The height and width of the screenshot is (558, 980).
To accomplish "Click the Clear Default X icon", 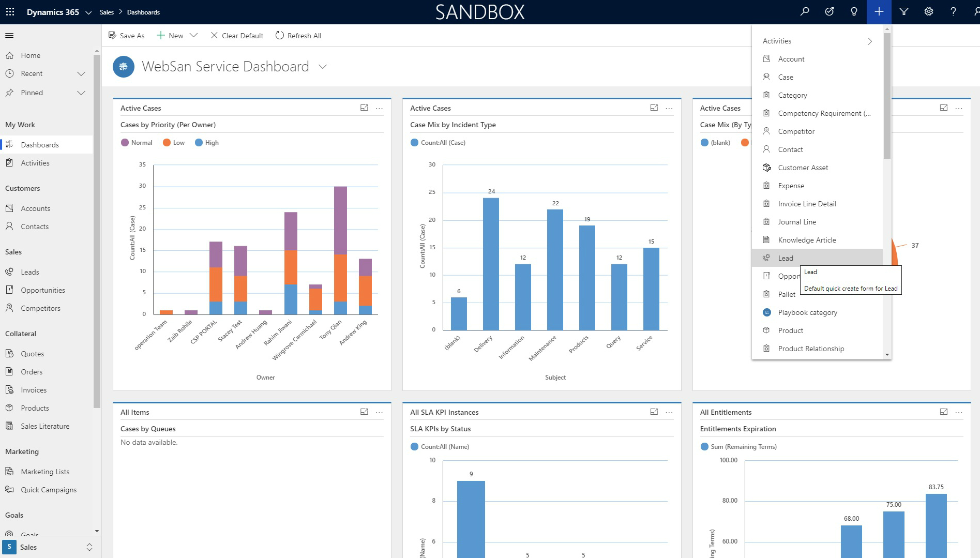I will point(214,35).
